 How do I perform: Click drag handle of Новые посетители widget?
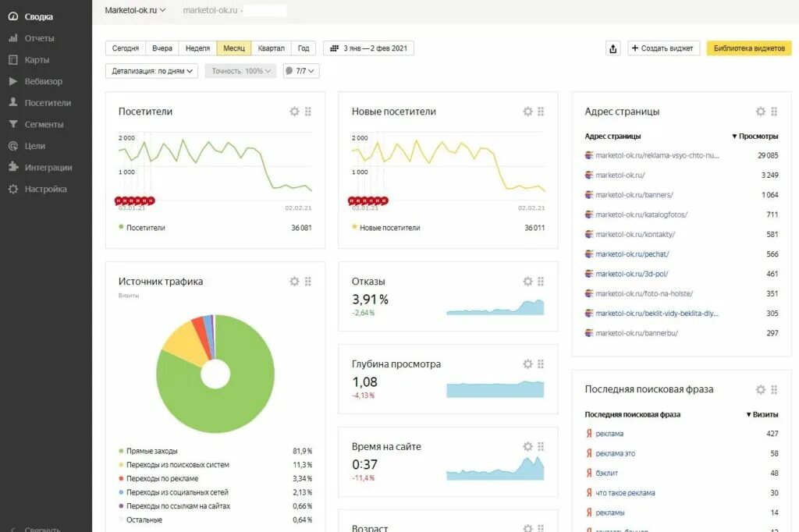(x=541, y=111)
